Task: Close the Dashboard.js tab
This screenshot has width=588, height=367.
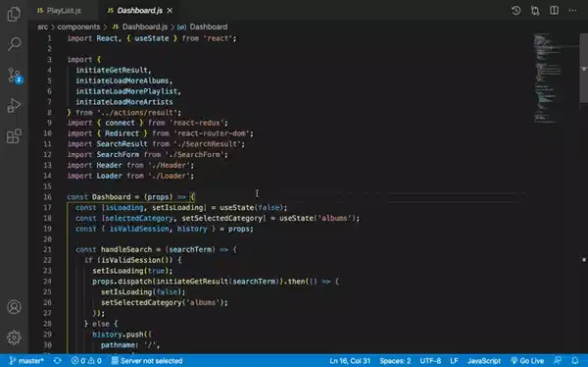Action: pos(170,11)
